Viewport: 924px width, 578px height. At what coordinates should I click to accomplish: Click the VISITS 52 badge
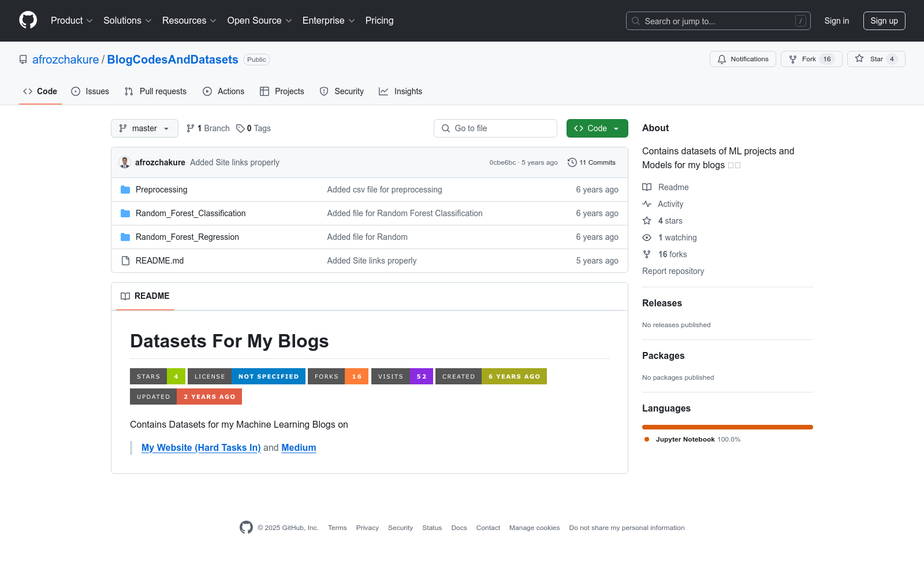402,376
